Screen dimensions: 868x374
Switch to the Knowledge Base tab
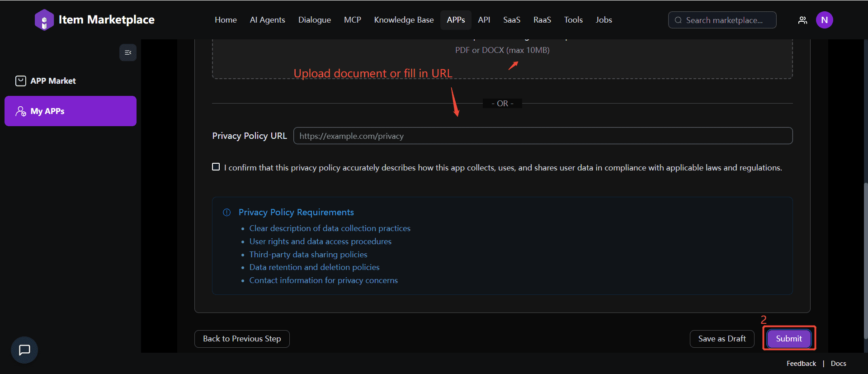pos(404,20)
